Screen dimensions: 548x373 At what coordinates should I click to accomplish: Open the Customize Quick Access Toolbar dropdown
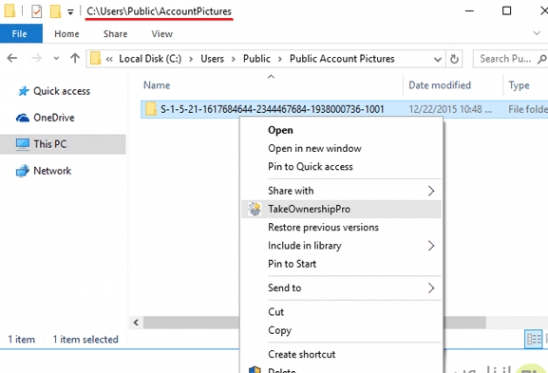pos(70,12)
